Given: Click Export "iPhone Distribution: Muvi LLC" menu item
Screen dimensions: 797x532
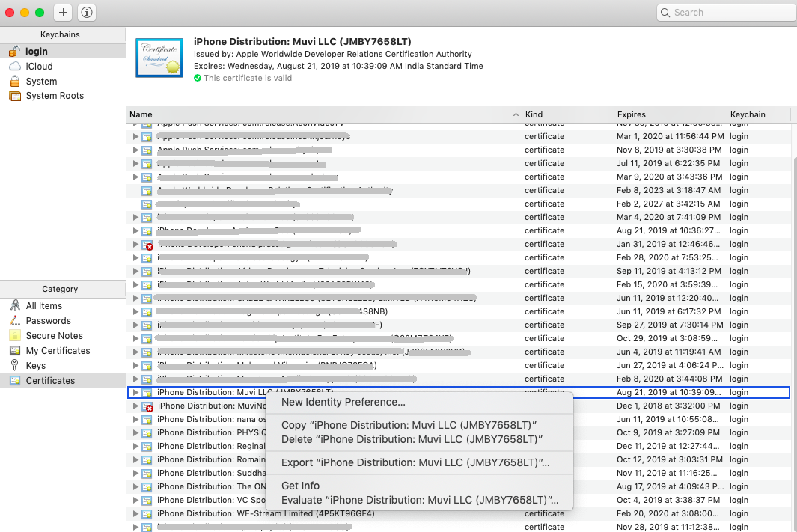Looking at the screenshot, I should coord(419,463).
